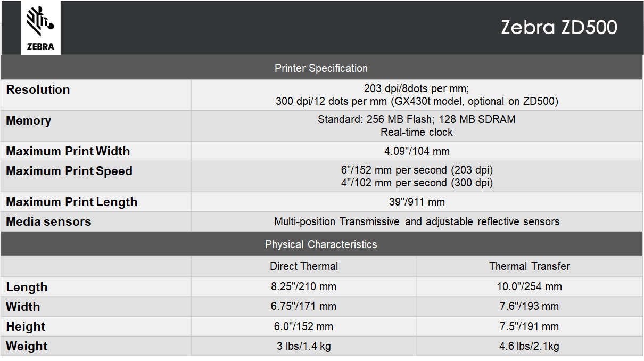Viewport: 644px width, 361px height.
Task: Click the 4.09"/104 mm width value
Action: pos(417,151)
